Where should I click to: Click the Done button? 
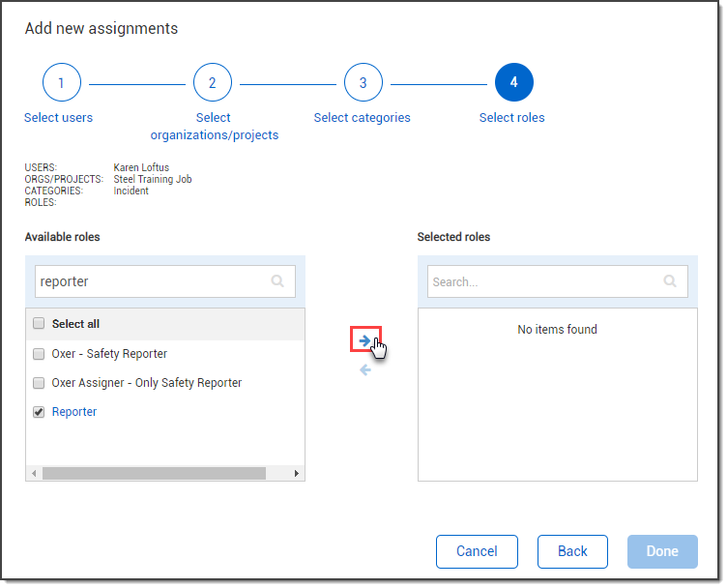(662, 551)
